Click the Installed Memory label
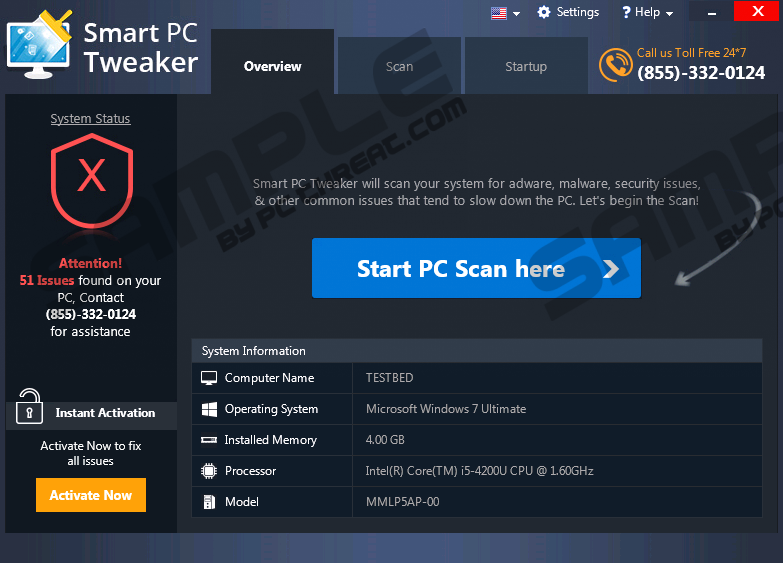This screenshot has width=783, height=563. click(x=271, y=440)
